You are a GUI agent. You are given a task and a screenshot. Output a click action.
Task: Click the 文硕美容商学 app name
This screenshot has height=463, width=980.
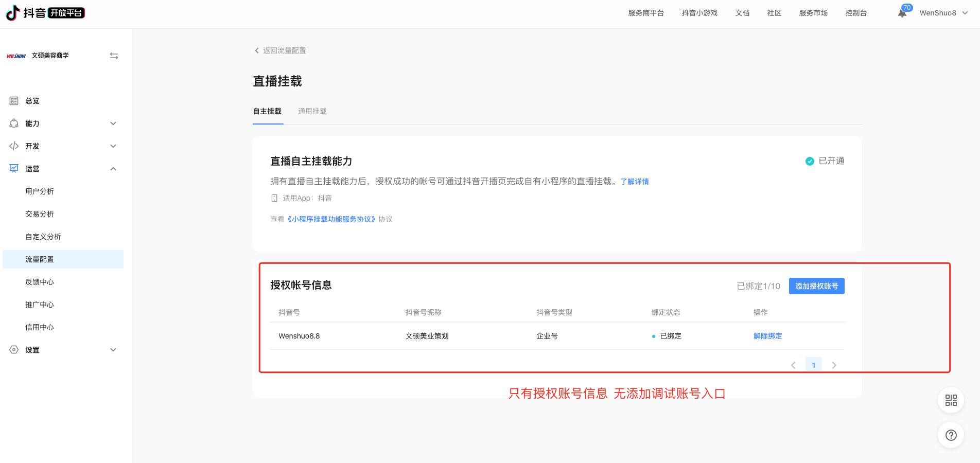[x=50, y=56]
